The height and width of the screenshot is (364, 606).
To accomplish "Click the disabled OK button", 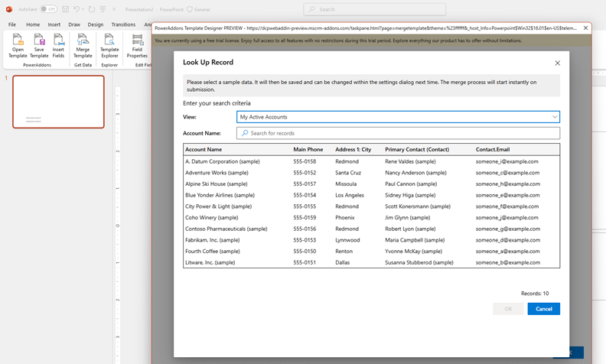I will pyautogui.click(x=508, y=309).
